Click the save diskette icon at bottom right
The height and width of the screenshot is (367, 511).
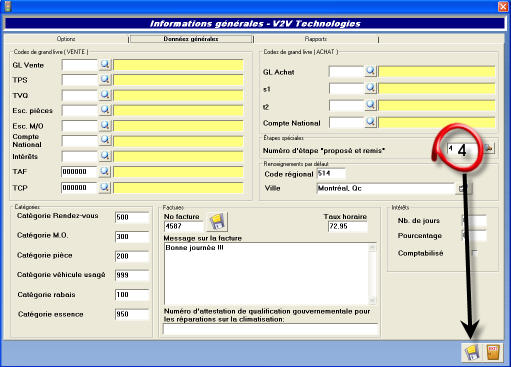tap(471, 352)
